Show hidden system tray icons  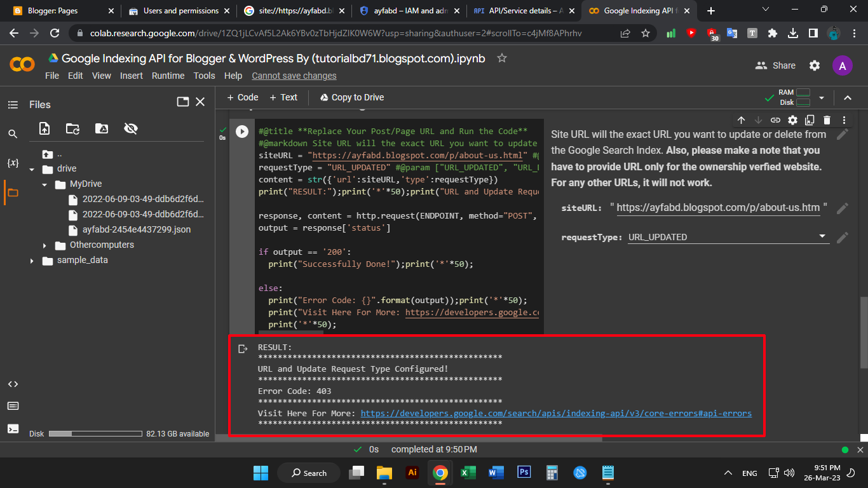point(728,473)
